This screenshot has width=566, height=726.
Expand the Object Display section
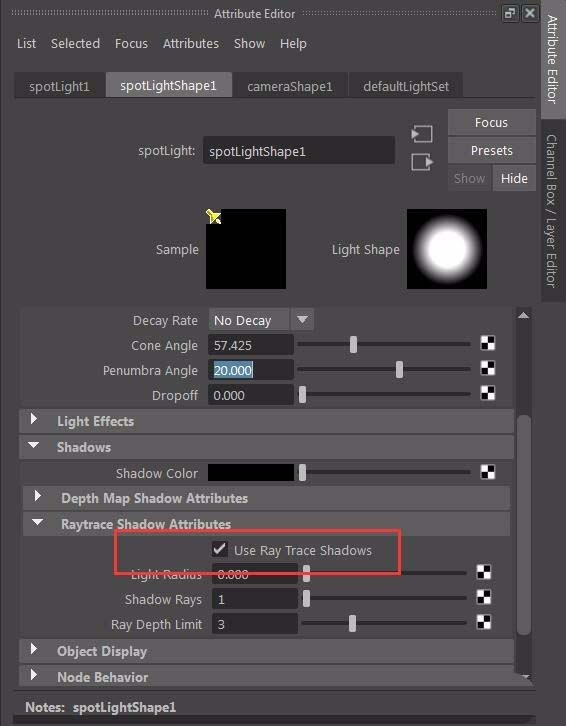coord(34,649)
